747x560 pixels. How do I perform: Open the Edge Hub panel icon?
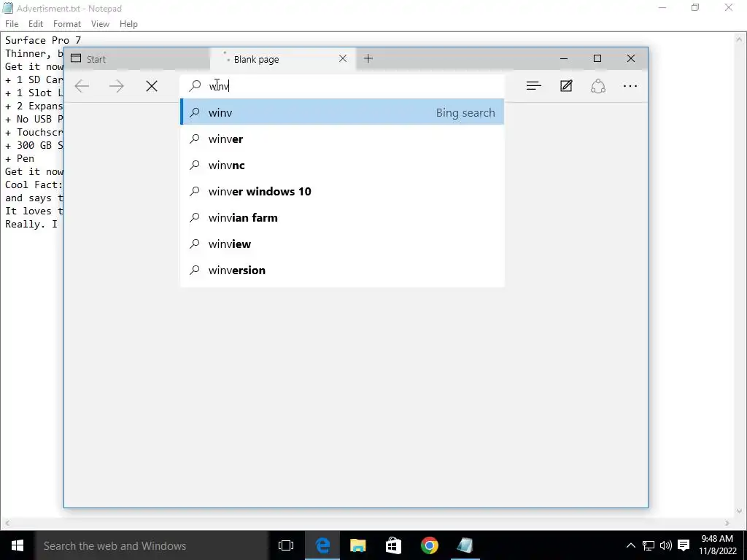(x=533, y=86)
